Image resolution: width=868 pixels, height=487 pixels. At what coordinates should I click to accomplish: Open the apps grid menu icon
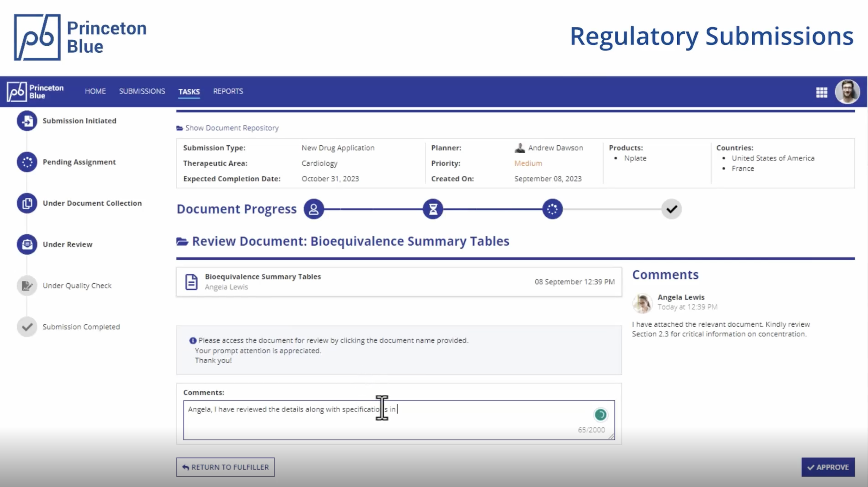(821, 92)
